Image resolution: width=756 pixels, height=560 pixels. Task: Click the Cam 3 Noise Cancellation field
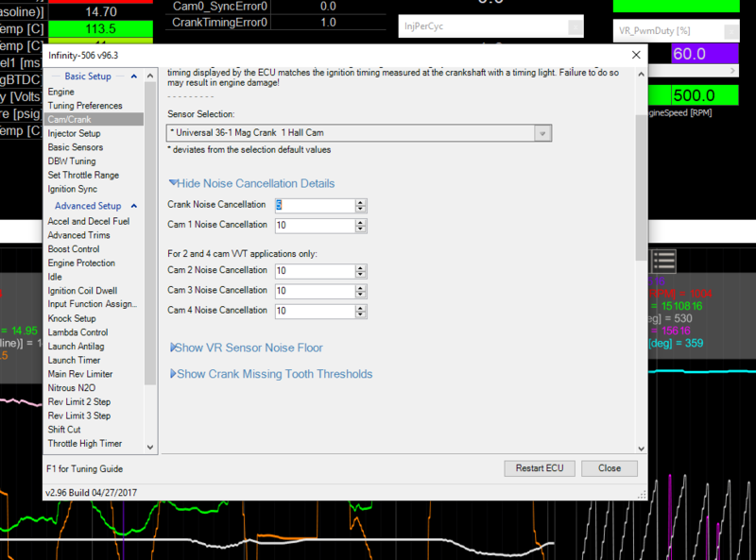(x=314, y=291)
